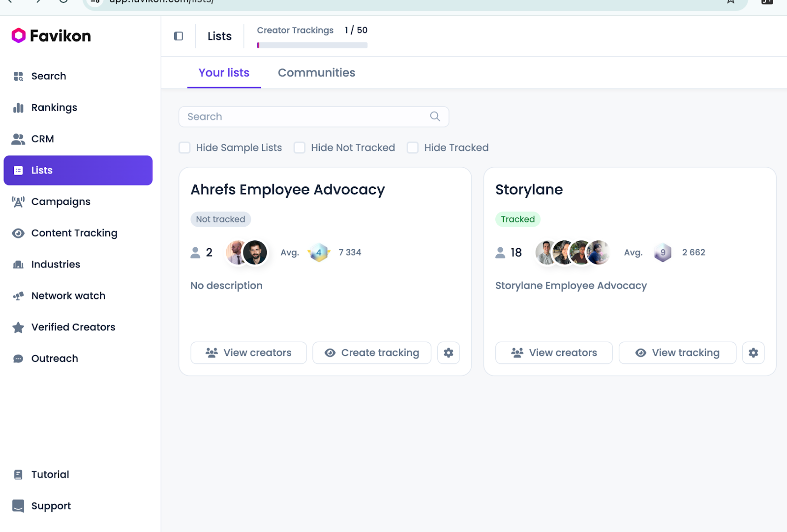This screenshot has width=787, height=532.
Task: Click the No description text
Action: point(227,286)
